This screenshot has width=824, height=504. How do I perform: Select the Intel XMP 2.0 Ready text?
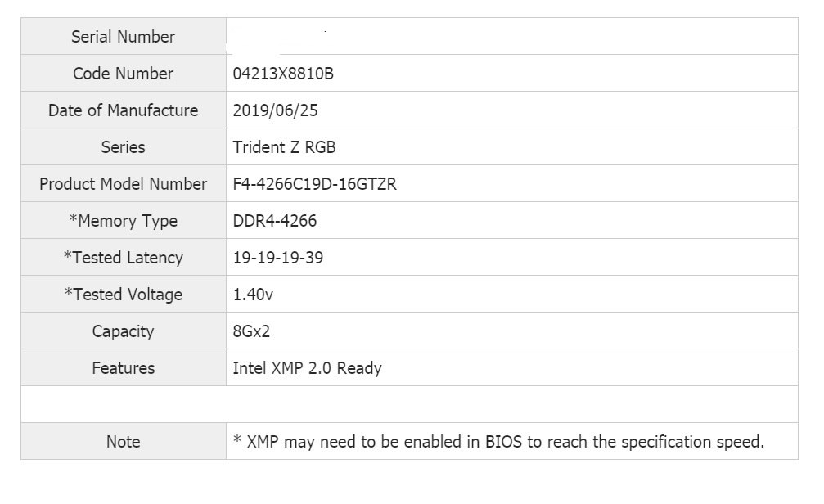[x=307, y=368]
